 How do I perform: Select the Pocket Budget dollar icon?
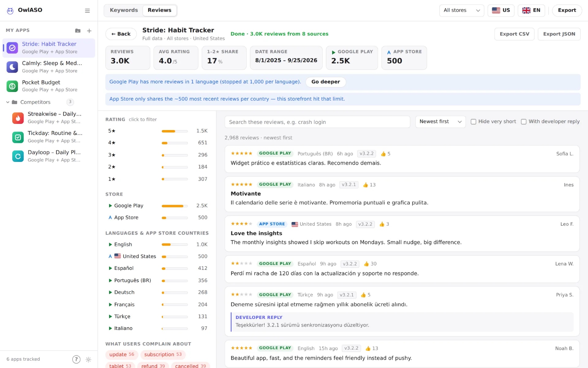tap(12, 86)
